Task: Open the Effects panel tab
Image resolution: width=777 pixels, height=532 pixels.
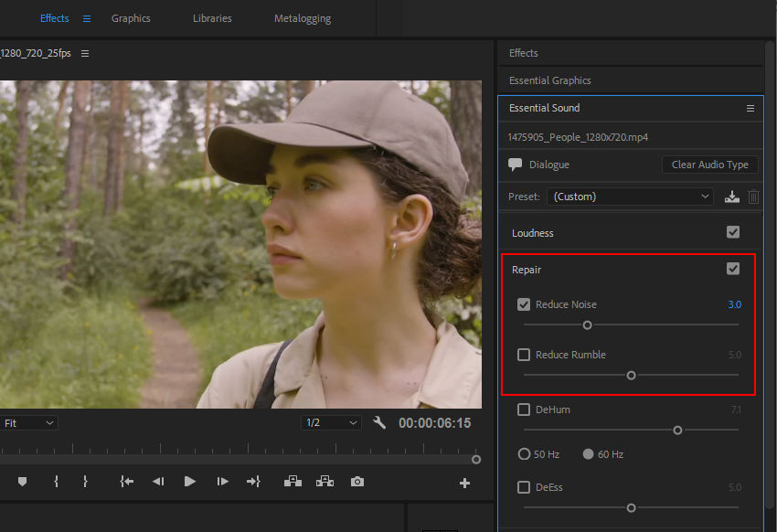Action: click(523, 53)
